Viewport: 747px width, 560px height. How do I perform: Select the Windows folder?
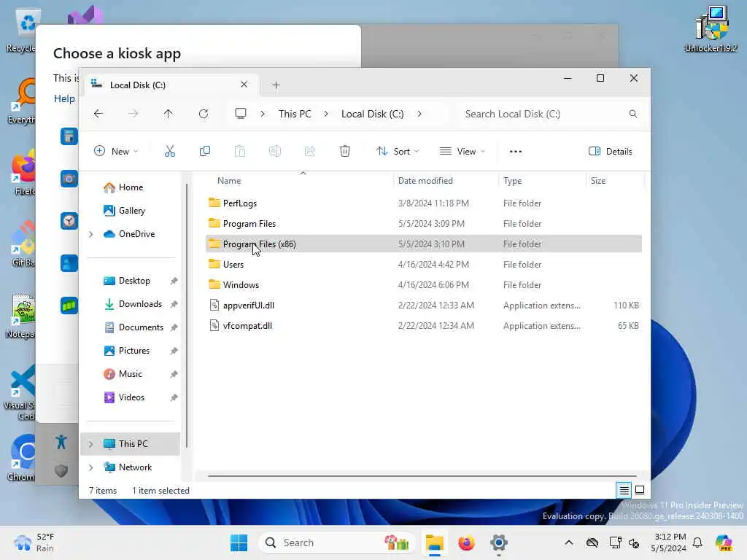coord(424,285)
